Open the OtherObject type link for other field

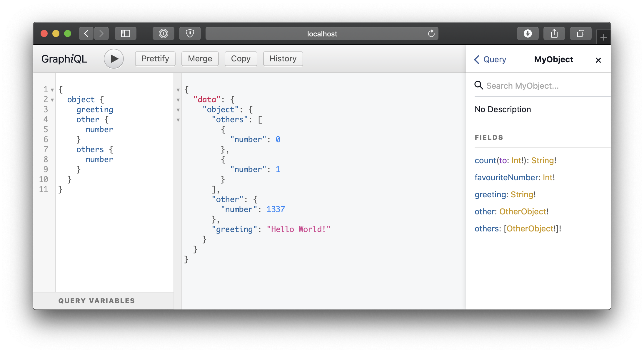523,211
